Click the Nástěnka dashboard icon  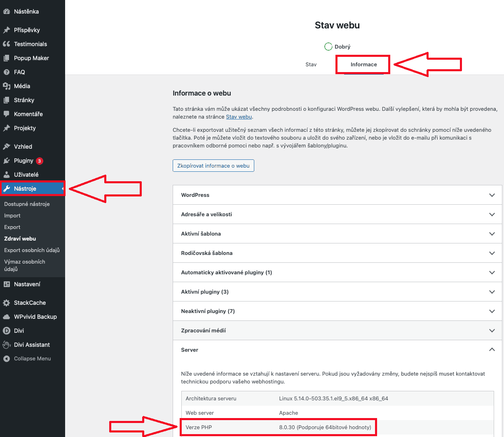(x=7, y=12)
